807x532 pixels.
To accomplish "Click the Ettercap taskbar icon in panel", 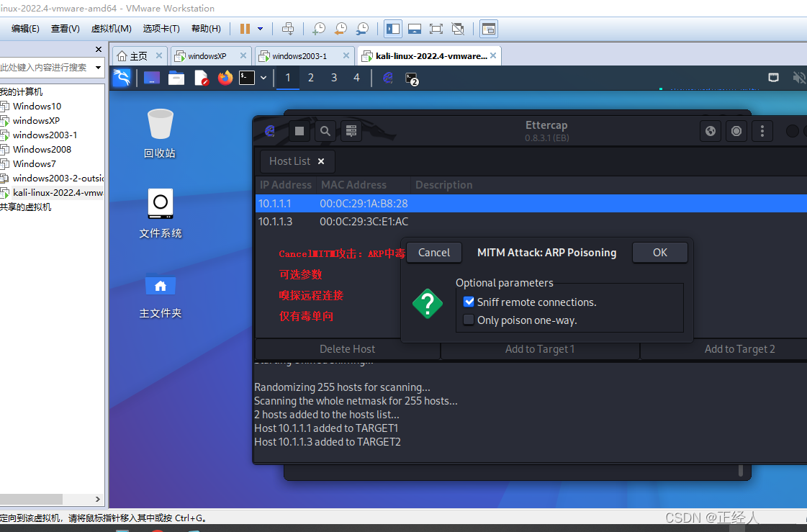I will pyautogui.click(x=388, y=78).
